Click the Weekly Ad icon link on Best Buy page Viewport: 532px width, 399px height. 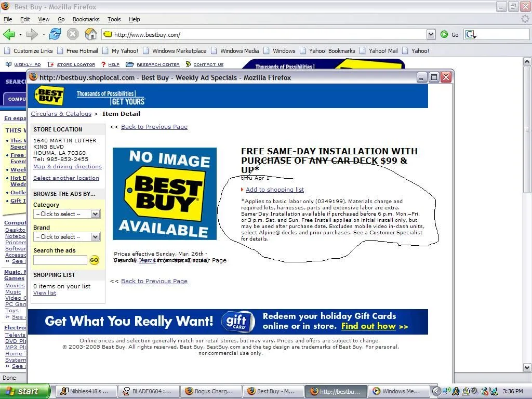pos(23,64)
